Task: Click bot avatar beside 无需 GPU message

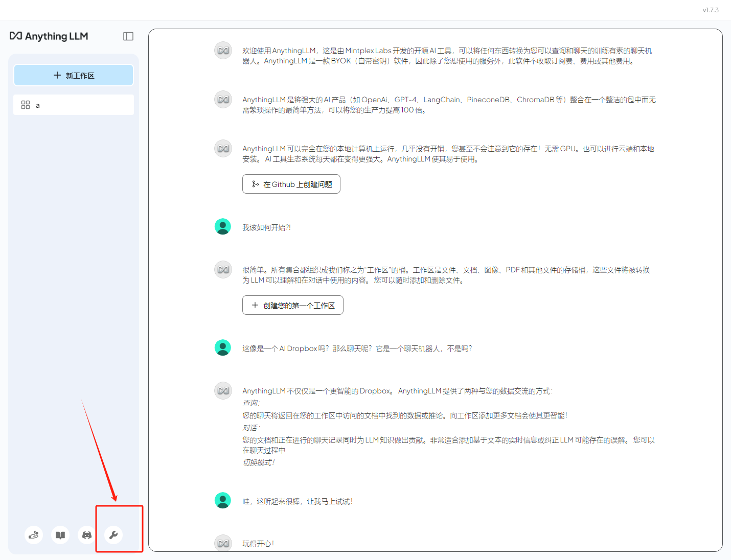Action: (223, 149)
